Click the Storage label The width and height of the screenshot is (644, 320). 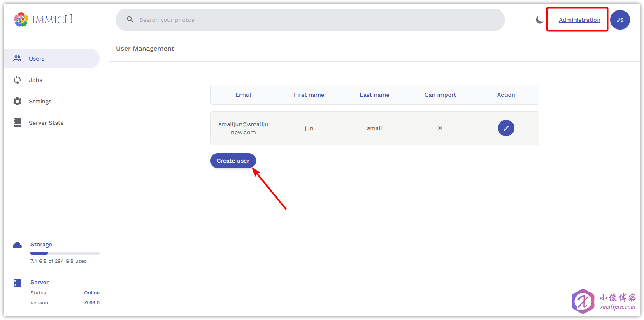point(41,244)
